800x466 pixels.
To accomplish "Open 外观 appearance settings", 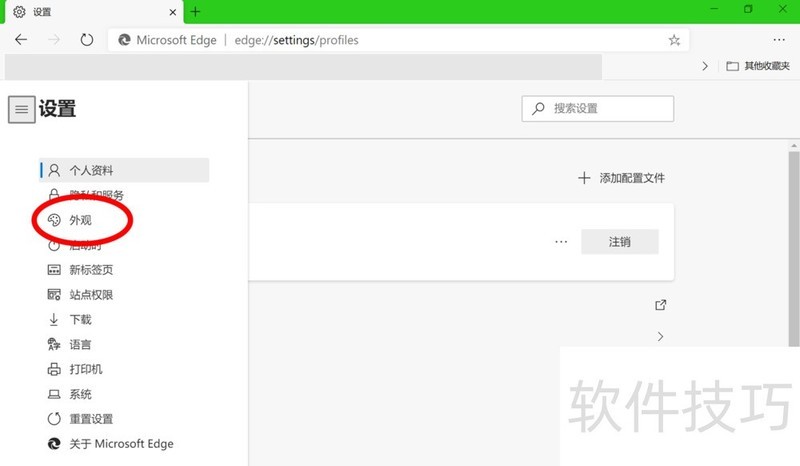I will [80, 220].
